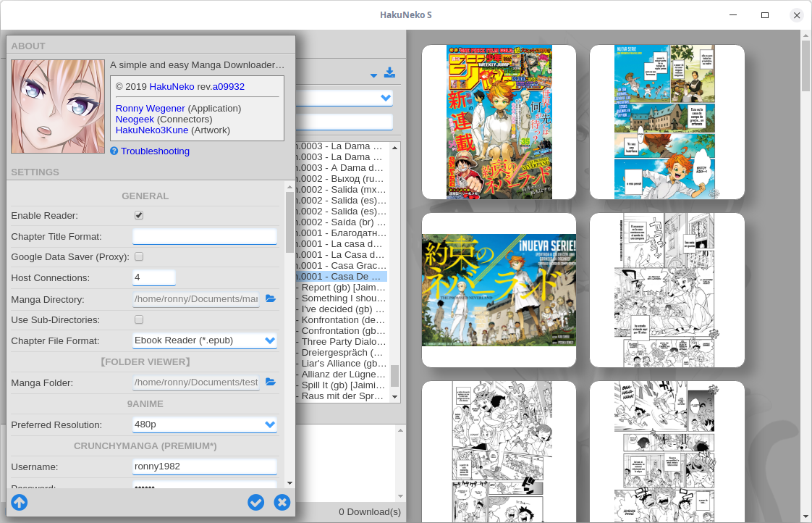The height and width of the screenshot is (523, 812).
Task: Toggle the Use Sub-Directories checkbox
Action: click(139, 320)
